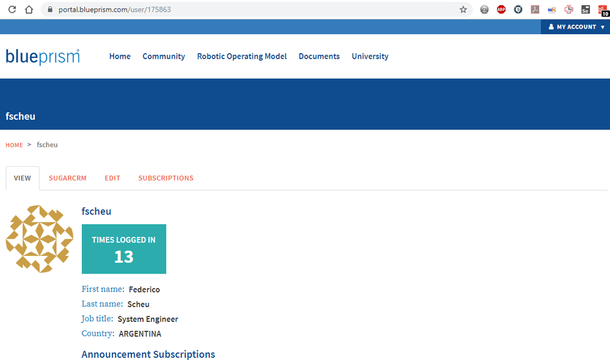Switch to the SugarCRM tab
610x364 pixels.
(68, 178)
